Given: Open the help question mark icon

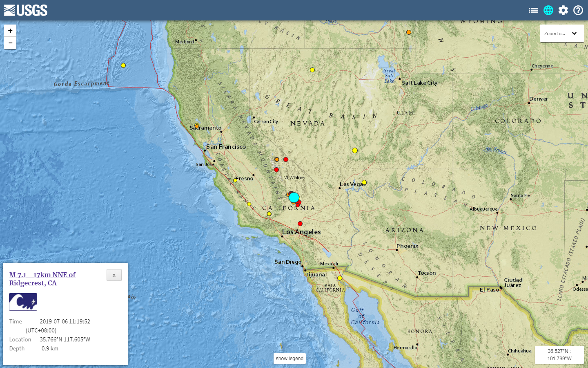Looking at the screenshot, I should coord(578,10).
